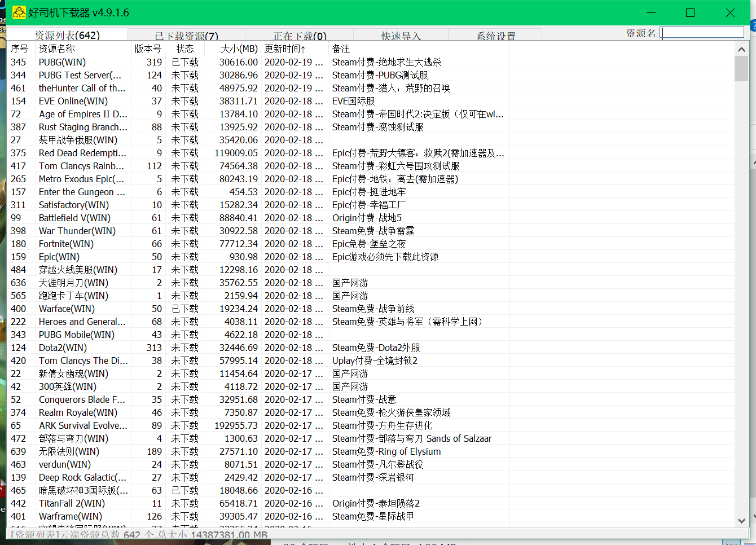The width and height of the screenshot is (756, 545).
Task: Click the 好司机下载器 app logo icon
Action: click(x=19, y=12)
